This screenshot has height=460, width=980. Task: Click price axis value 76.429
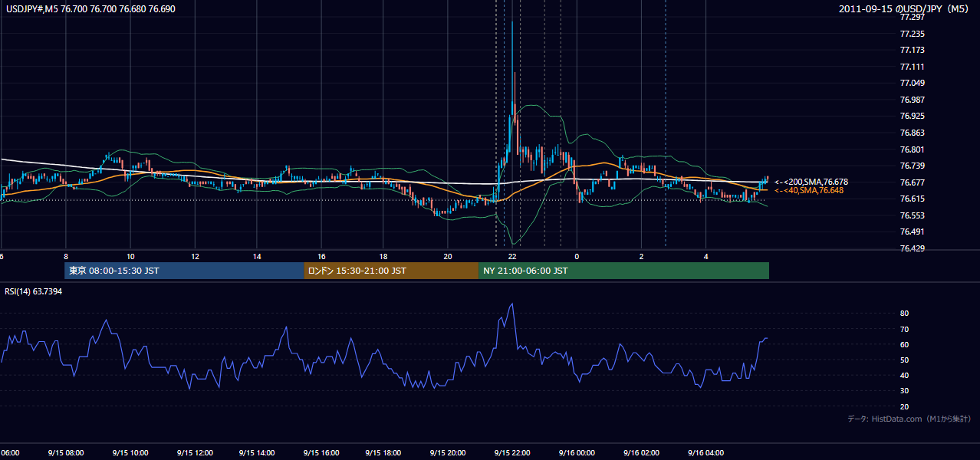click(x=913, y=248)
